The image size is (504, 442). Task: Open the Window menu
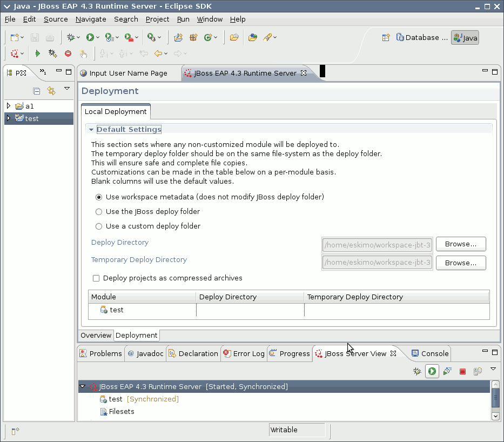point(210,19)
